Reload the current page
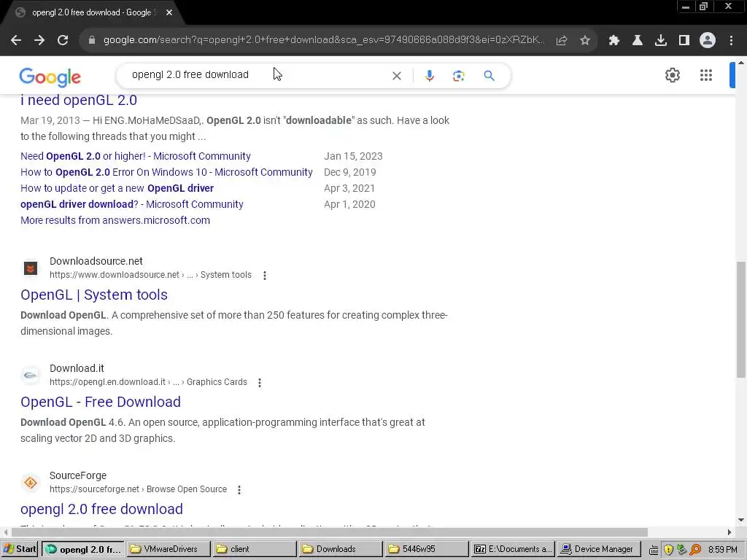The width and height of the screenshot is (747, 560). (63, 41)
